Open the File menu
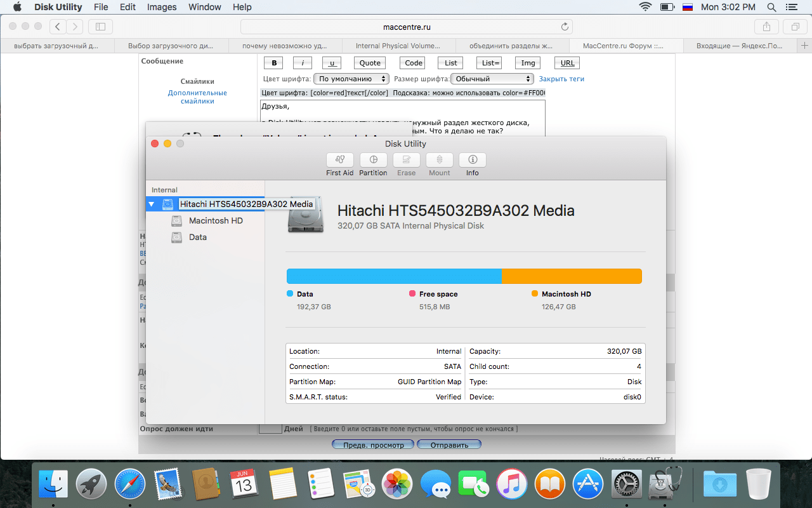This screenshot has height=508, width=812. (x=101, y=7)
